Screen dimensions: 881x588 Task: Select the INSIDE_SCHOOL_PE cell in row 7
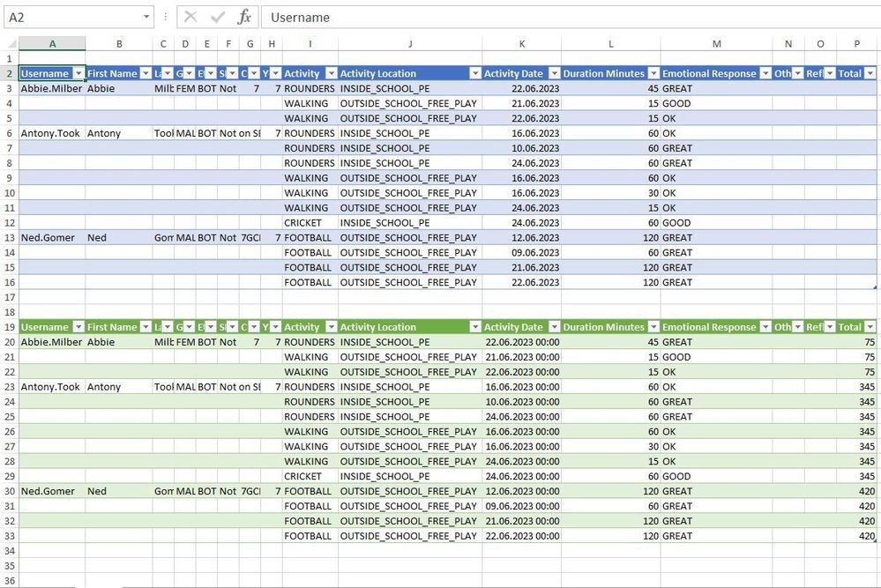(410, 148)
